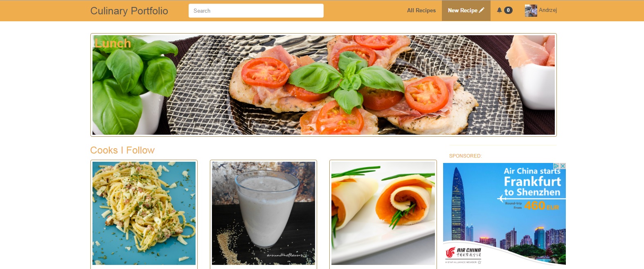
Task: Open the salmon cheese rolls recipe thumbnail
Action: (383, 213)
